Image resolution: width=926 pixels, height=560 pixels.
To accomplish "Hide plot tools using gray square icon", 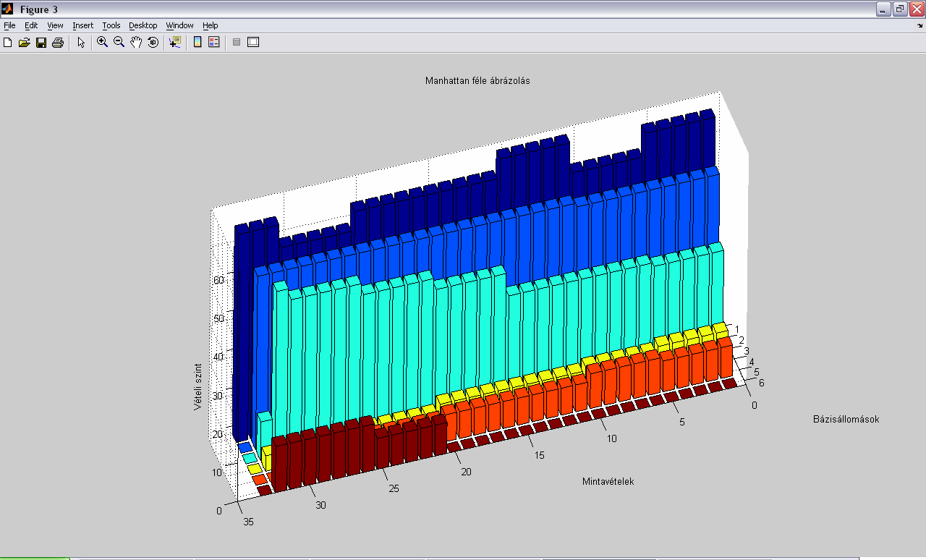I will (236, 43).
